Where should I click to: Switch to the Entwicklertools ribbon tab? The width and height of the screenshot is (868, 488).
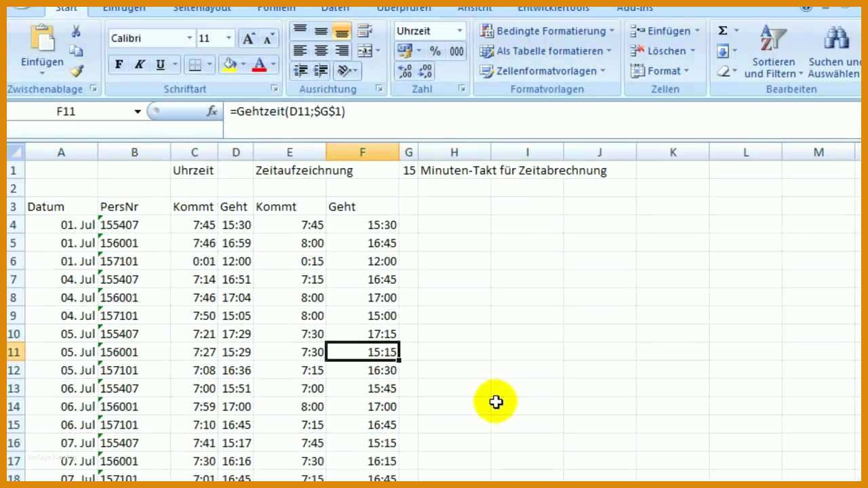coord(553,8)
